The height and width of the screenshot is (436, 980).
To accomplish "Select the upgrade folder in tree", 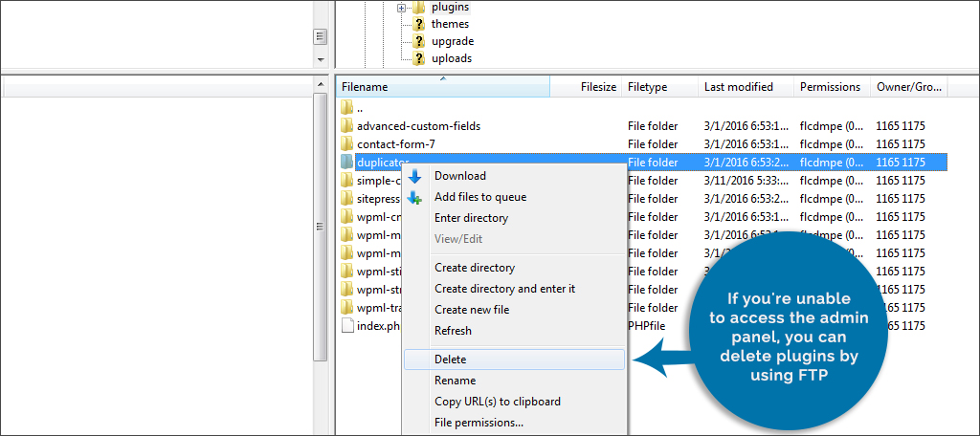I will 453,41.
